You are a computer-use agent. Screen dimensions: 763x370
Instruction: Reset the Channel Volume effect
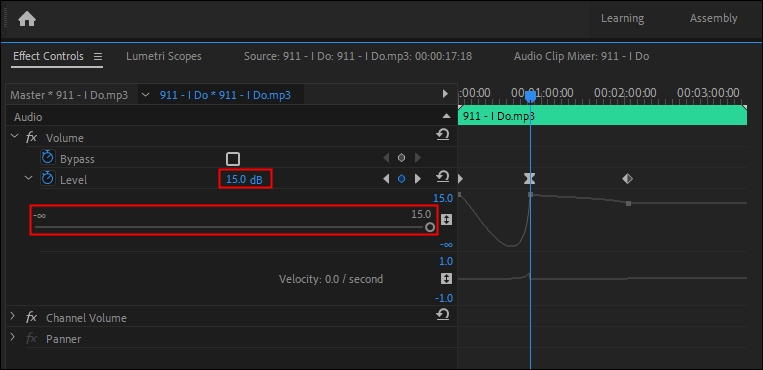[x=442, y=314]
